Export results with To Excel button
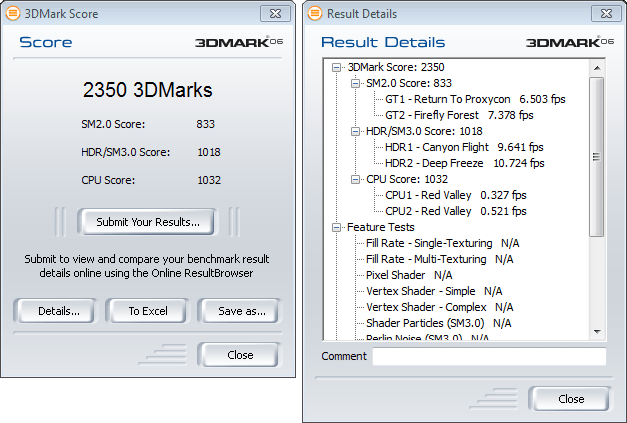The image size is (627, 423). pyautogui.click(x=148, y=311)
